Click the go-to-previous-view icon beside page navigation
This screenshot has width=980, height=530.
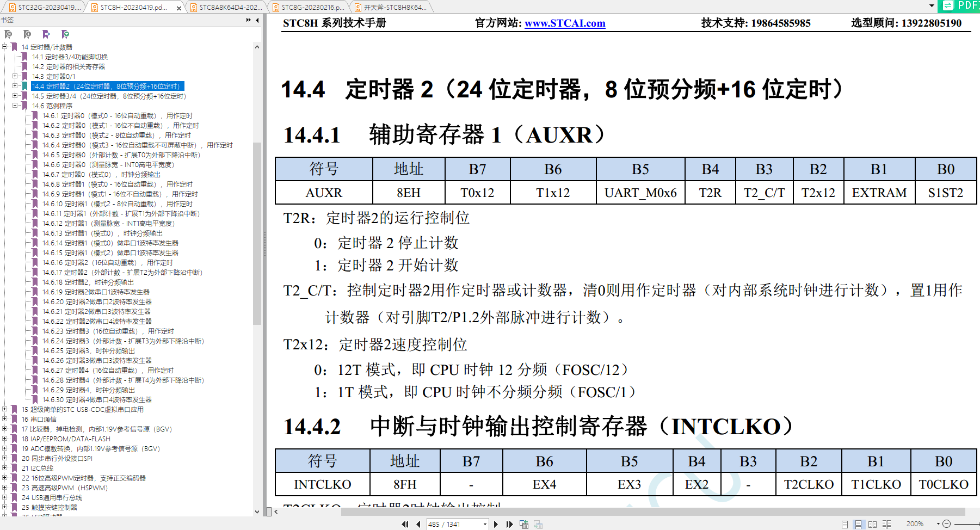(524, 524)
